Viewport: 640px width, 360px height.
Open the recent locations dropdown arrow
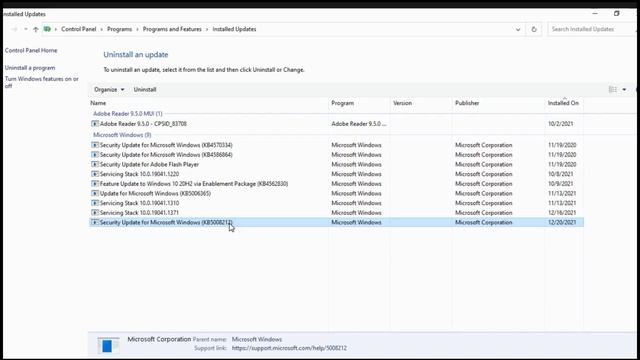tap(26, 29)
